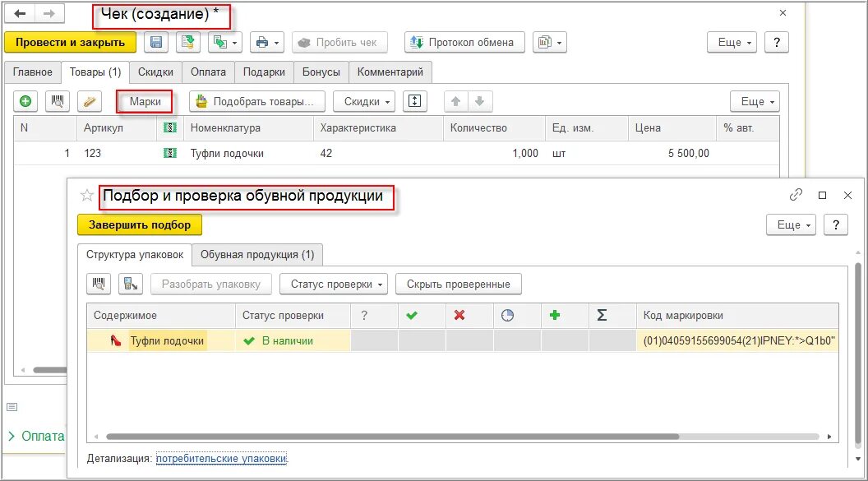Select the Туфли лодочки row in packaging structure

[161, 341]
